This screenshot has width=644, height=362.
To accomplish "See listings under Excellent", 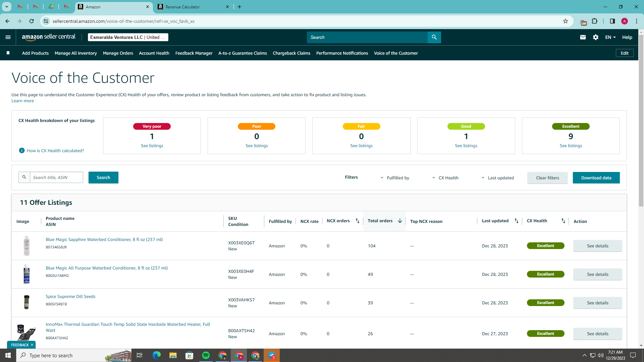I will (x=571, y=145).
